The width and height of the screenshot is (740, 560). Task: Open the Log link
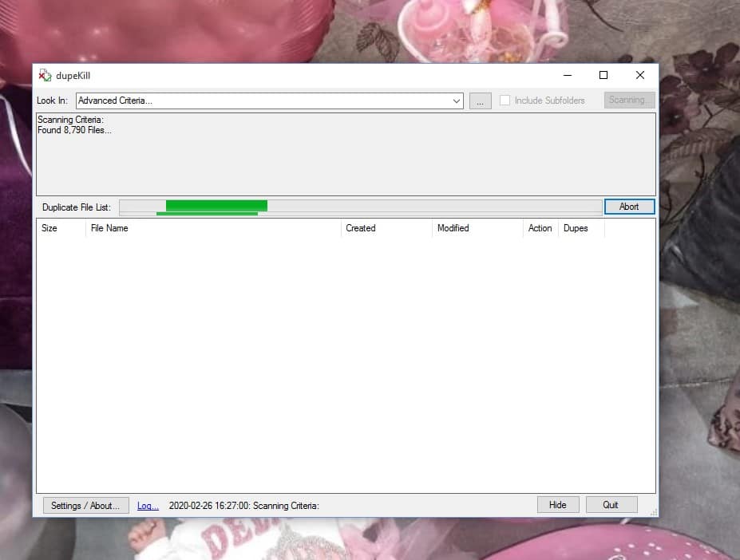coord(148,505)
